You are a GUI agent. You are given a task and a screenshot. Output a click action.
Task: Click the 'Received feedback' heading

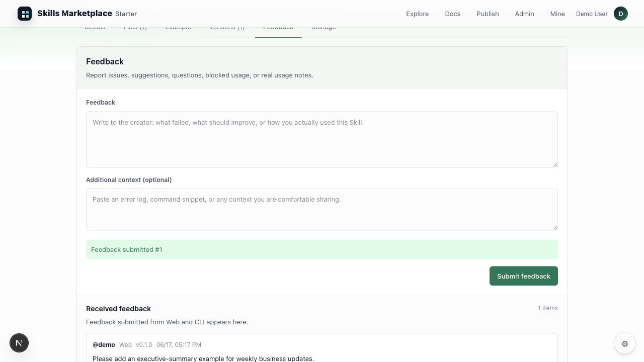(x=118, y=309)
